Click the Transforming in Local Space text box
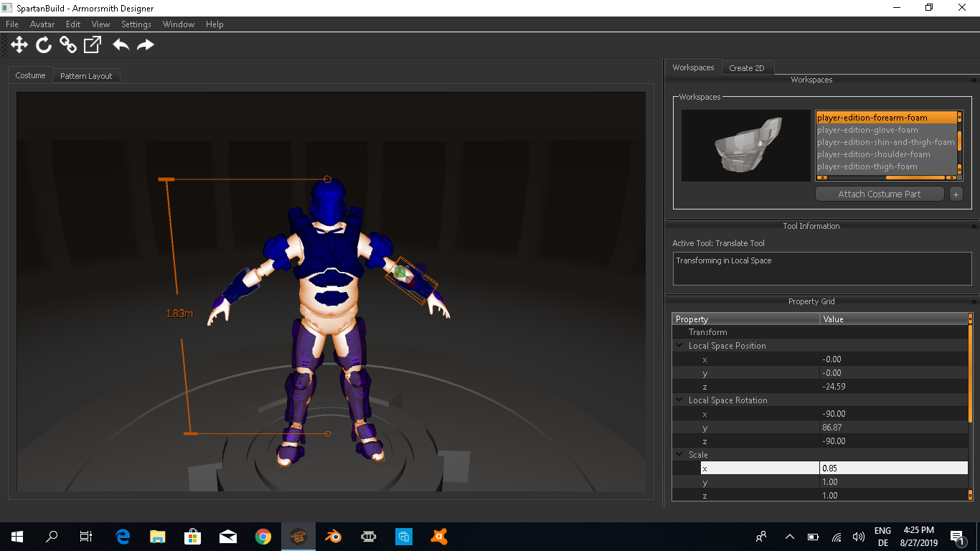 [x=822, y=268]
